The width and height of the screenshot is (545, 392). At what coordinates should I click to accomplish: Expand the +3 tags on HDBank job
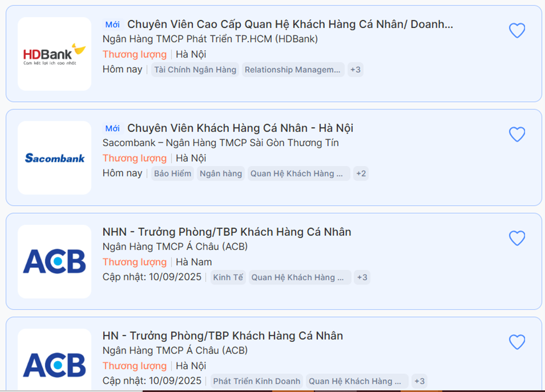(x=355, y=69)
